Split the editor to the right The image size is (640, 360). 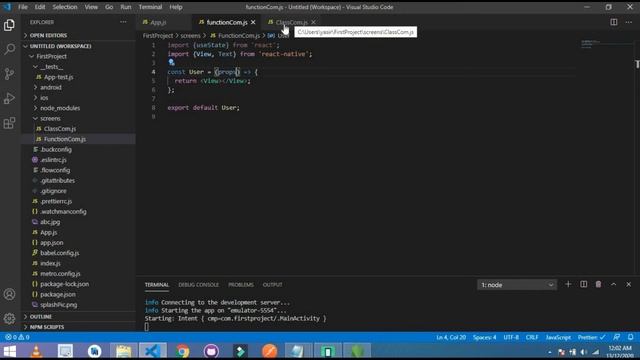click(x=613, y=22)
